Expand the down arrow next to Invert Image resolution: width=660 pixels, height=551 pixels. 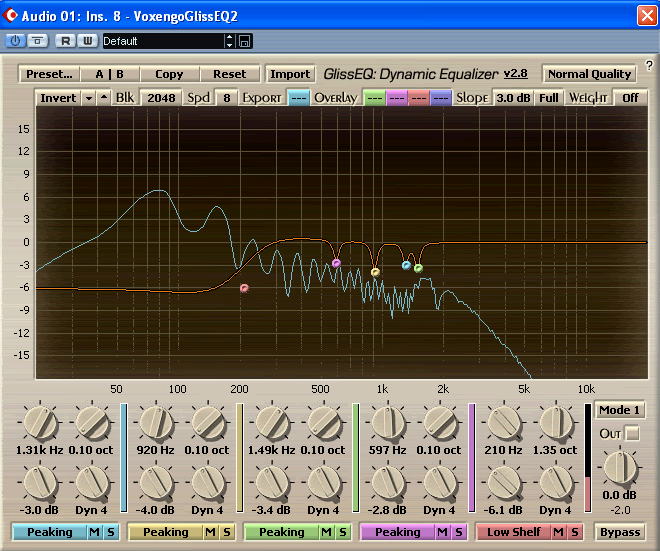[89, 98]
